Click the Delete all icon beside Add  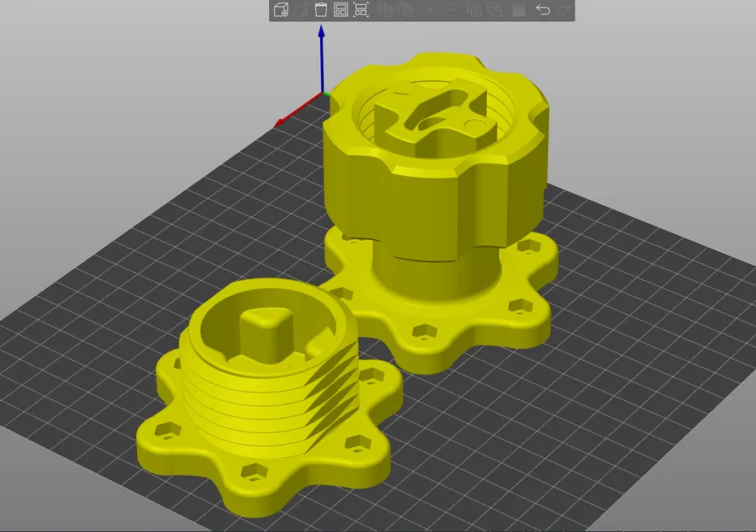pyautogui.click(x=301, y=9)
